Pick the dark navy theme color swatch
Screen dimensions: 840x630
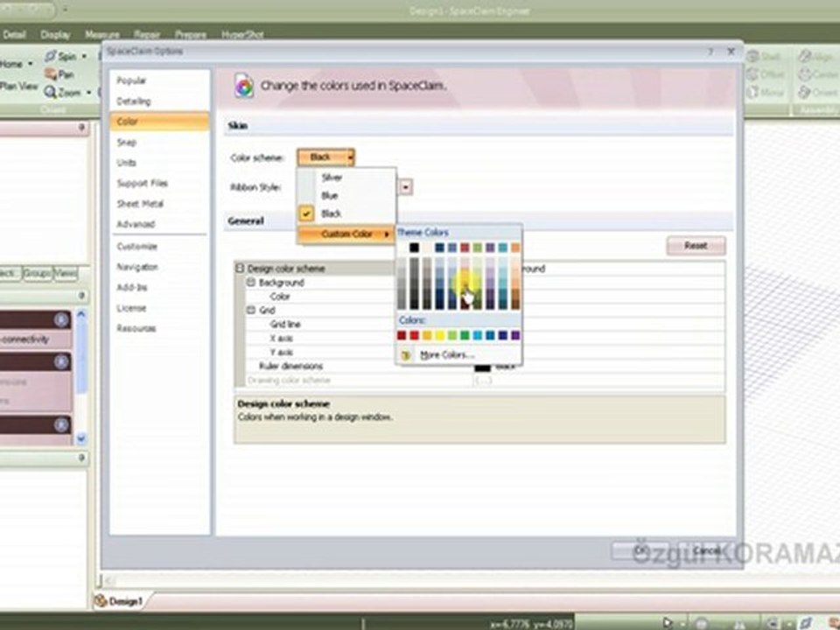439,247
